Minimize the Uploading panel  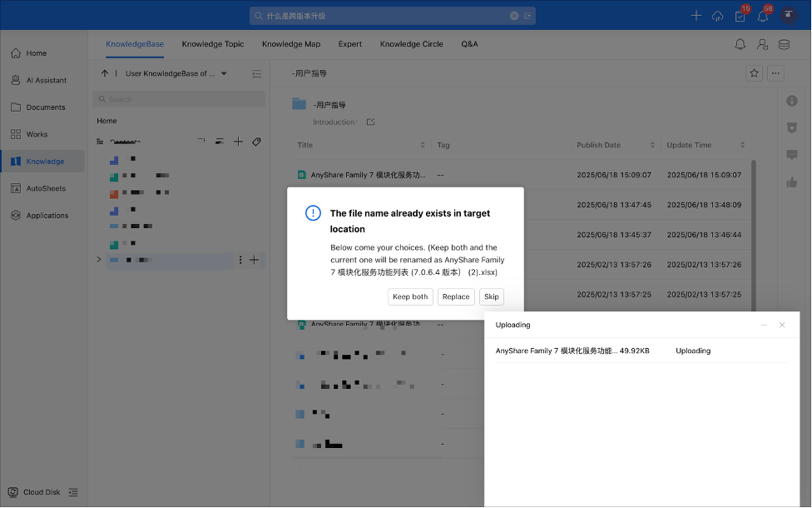pyautogui.click(x=764, y=325)
